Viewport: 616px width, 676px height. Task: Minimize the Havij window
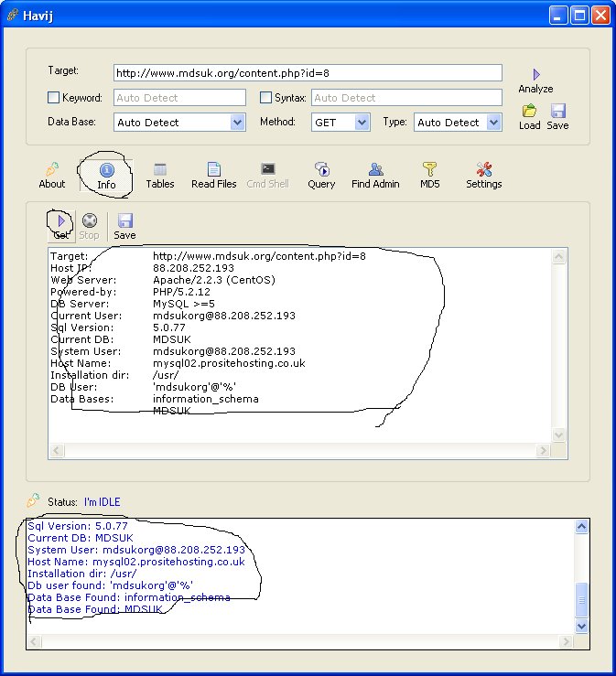(x=558, y=16)
